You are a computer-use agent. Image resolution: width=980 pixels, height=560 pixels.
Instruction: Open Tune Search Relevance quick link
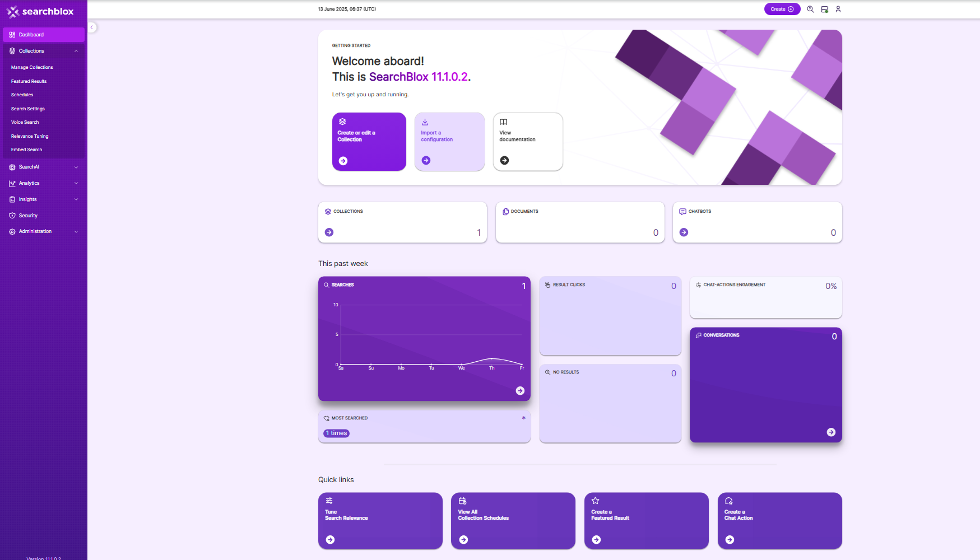tap(380, 521)
